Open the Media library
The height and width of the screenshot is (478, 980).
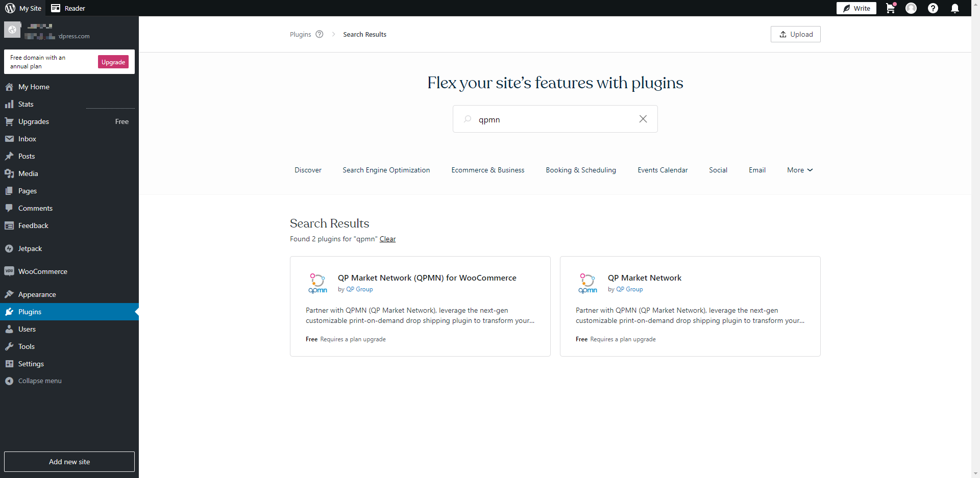click(x=28, y=173)
